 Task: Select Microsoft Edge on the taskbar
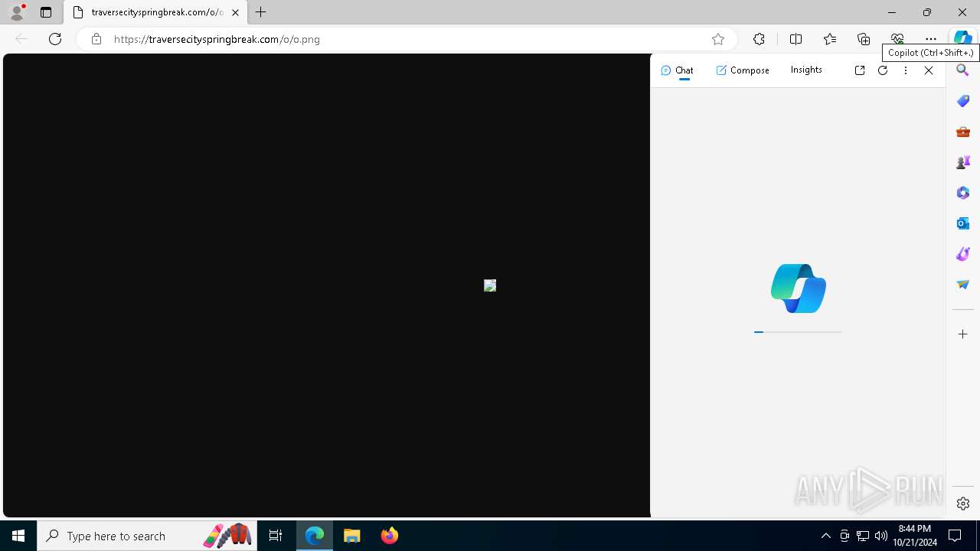click(x=315, y=536)
